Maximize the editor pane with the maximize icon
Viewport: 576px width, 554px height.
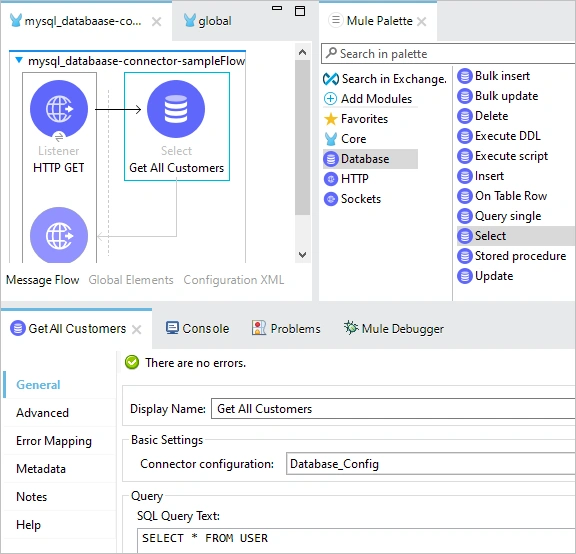click(300, 11)
